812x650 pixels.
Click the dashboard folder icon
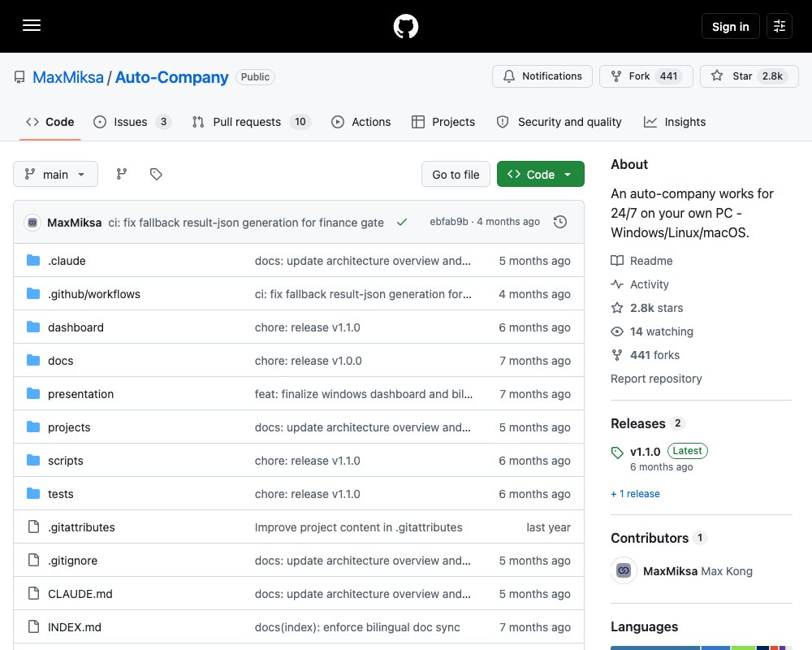pyautogui.click(x=33, y=327)
